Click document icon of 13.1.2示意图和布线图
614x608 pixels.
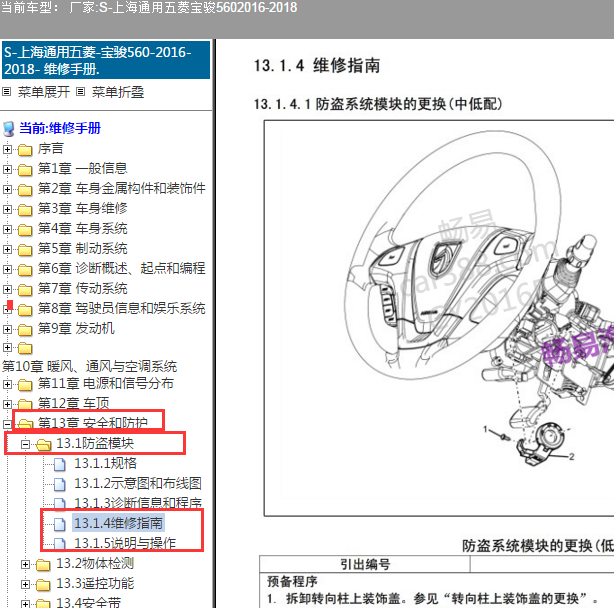[x=60, y=484]
